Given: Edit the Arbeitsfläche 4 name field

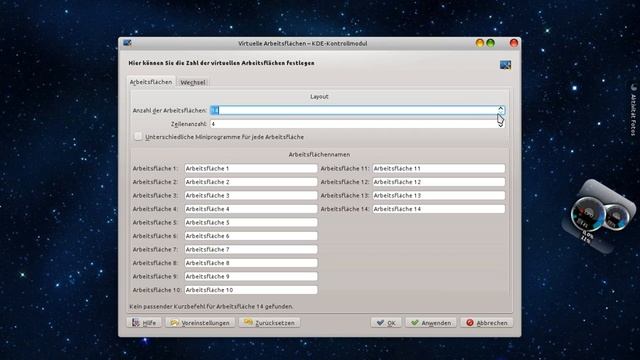Looking at the screenshot, I should pyautogui.click(x=251, y=209).
